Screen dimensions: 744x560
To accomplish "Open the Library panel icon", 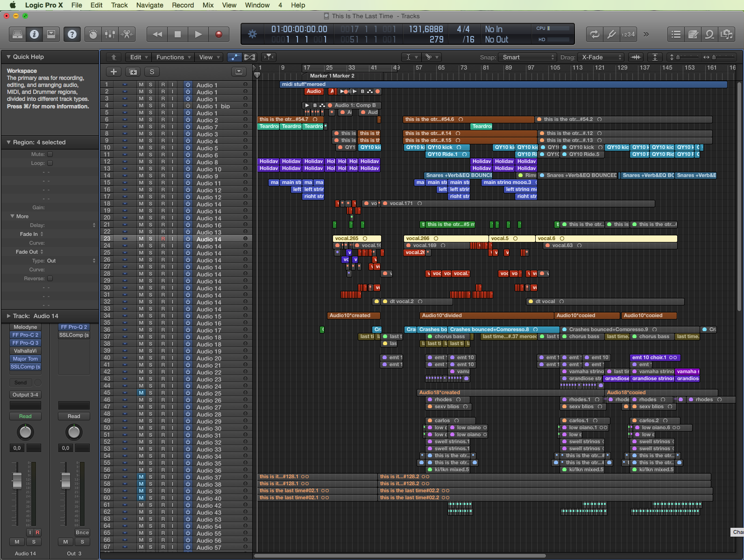I will (17, 34).
